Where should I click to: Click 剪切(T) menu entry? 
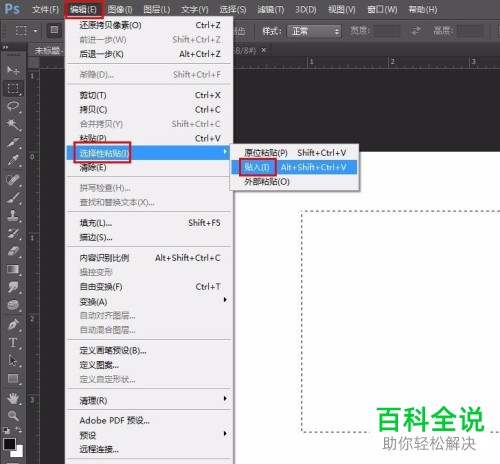[149, 95]
